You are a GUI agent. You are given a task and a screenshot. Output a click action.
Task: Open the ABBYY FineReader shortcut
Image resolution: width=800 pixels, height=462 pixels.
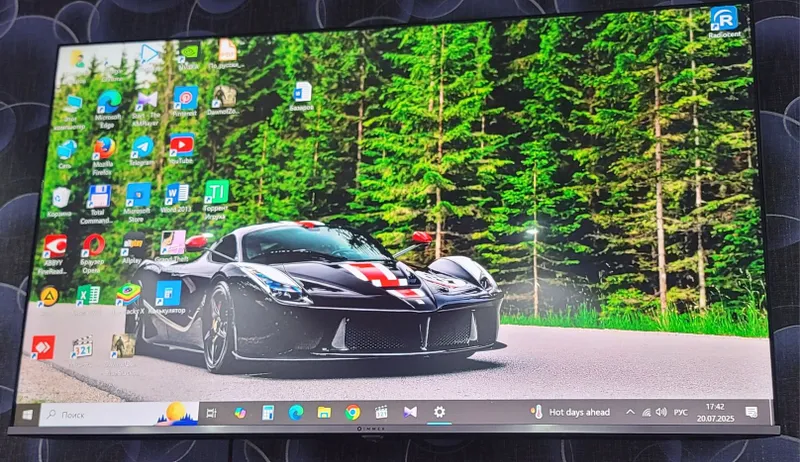coord(55,247)
